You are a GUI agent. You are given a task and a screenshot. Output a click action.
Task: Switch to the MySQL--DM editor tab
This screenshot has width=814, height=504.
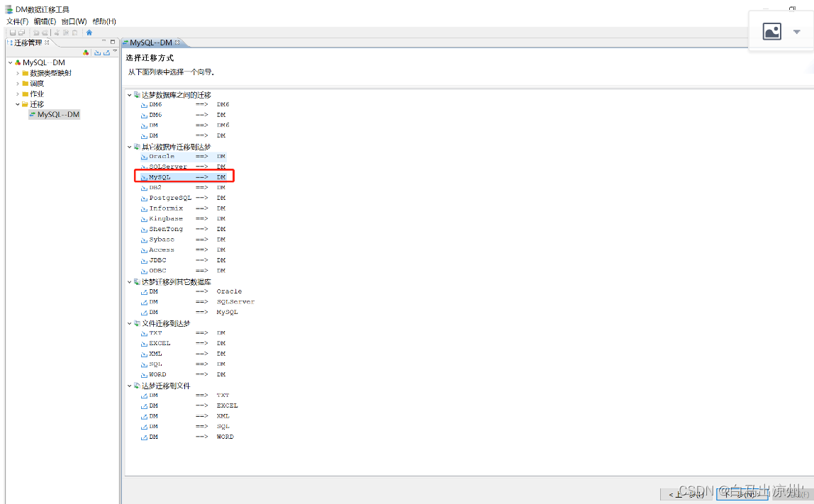(x=151, y=42)
